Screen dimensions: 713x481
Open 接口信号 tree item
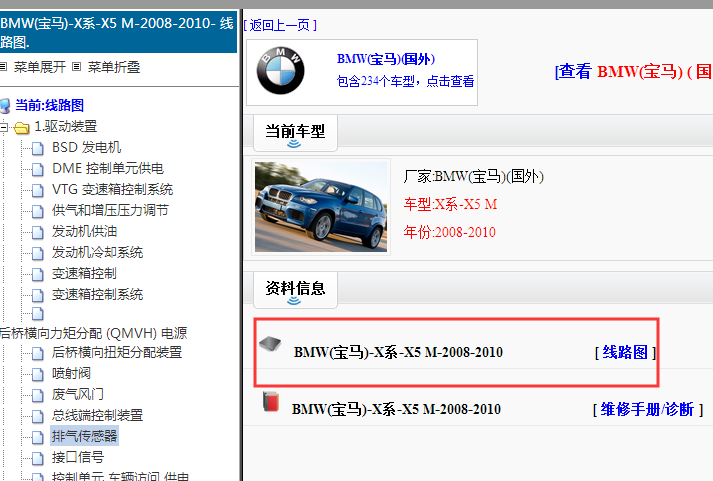[x=78, y=457]
